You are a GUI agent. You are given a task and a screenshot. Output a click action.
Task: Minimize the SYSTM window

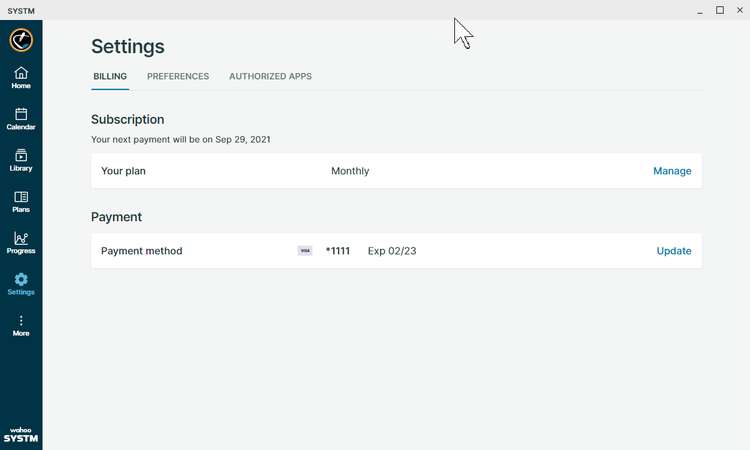pyautogui.click(x=700, y=11)
